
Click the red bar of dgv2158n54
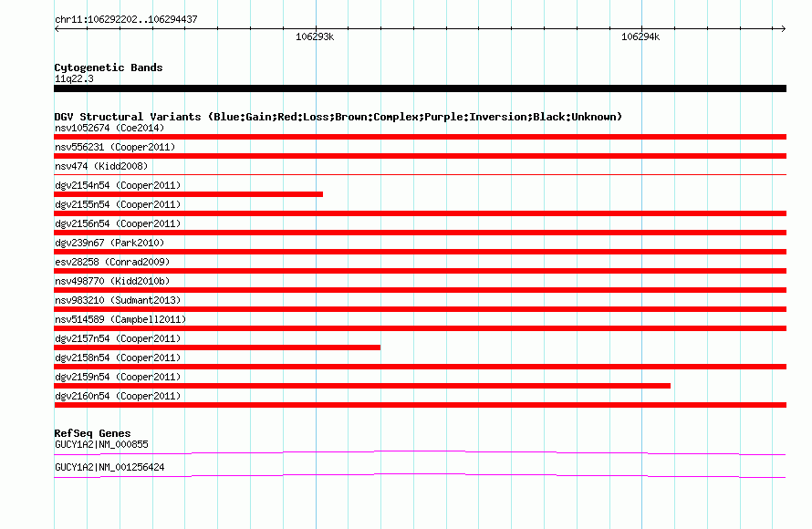pyautogui.click(x=420, y=367)
